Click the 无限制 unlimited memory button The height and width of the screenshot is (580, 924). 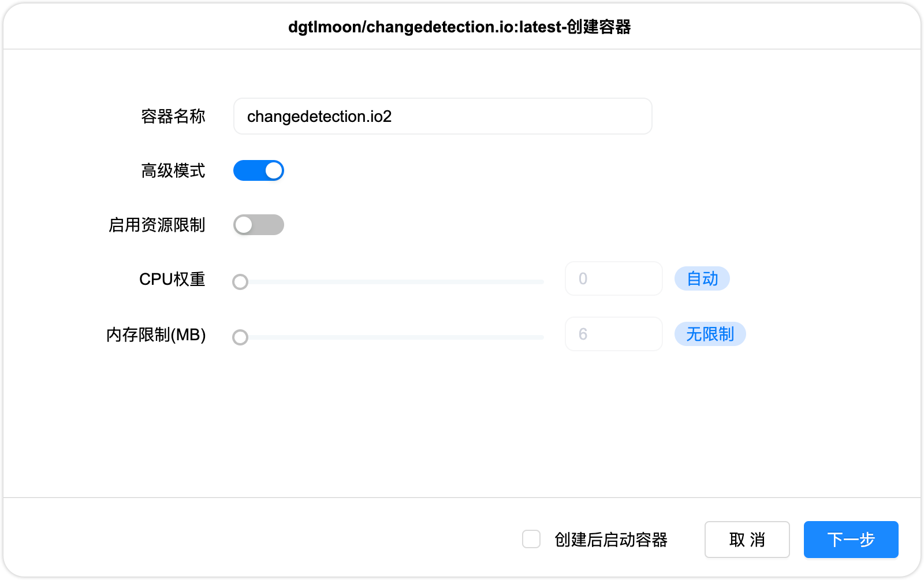pyautogui.click(x=710, y=334)
